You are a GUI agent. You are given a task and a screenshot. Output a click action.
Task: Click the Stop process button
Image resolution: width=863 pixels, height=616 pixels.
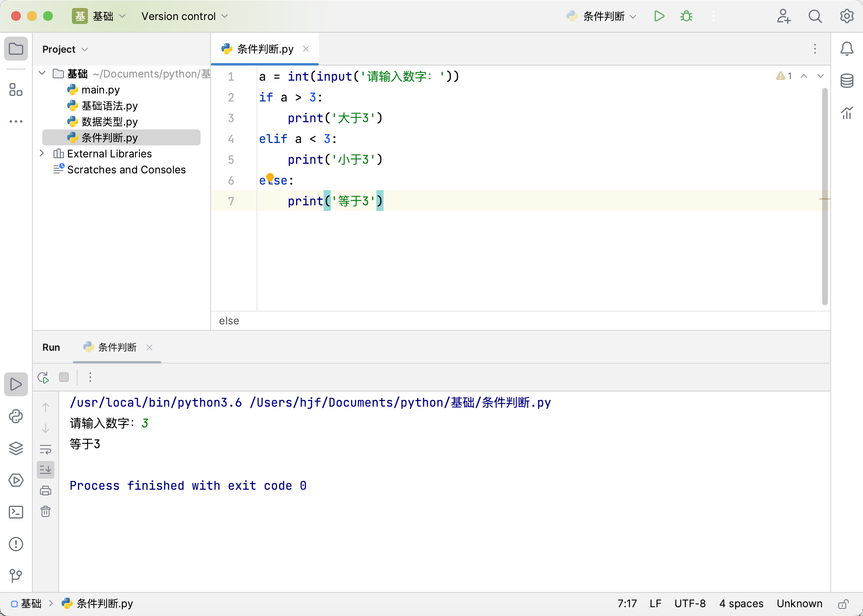(x=64, y=377)
